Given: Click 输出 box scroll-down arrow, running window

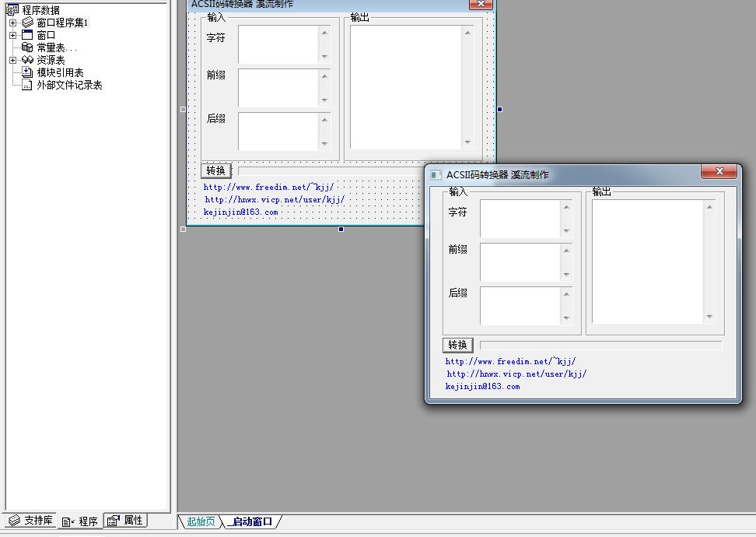Looking at the screenshot, I should point(709,317).
